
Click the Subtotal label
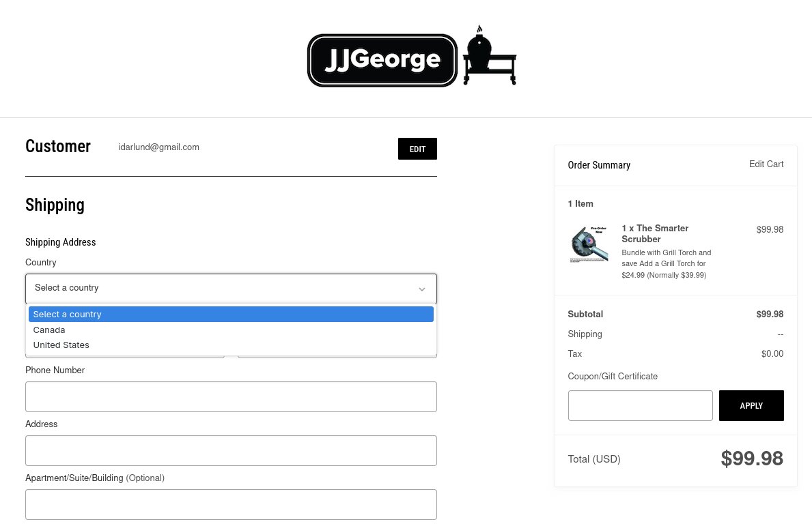tap(585, 314)
